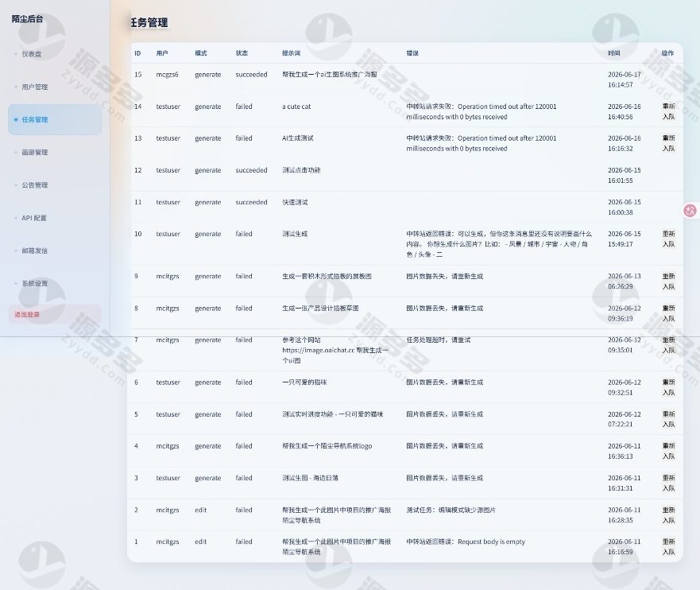Open 仪表盘 in the sidebar
This screenshot has height=590, width=700.
click(x=55, y=54)
